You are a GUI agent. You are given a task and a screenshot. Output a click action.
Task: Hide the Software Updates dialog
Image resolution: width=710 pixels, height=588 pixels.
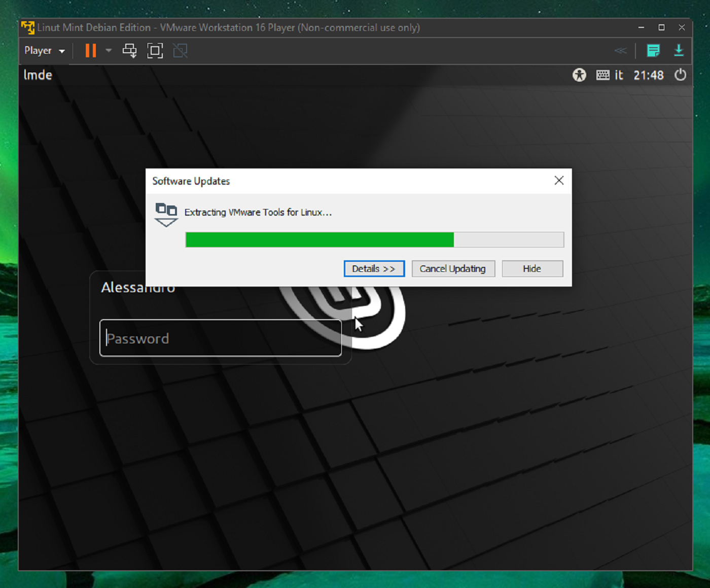(532, 268)
